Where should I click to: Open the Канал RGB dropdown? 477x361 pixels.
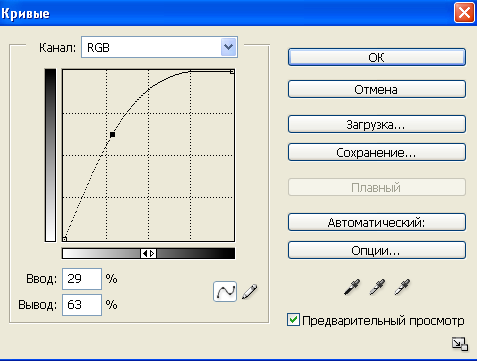coord(159,47)
